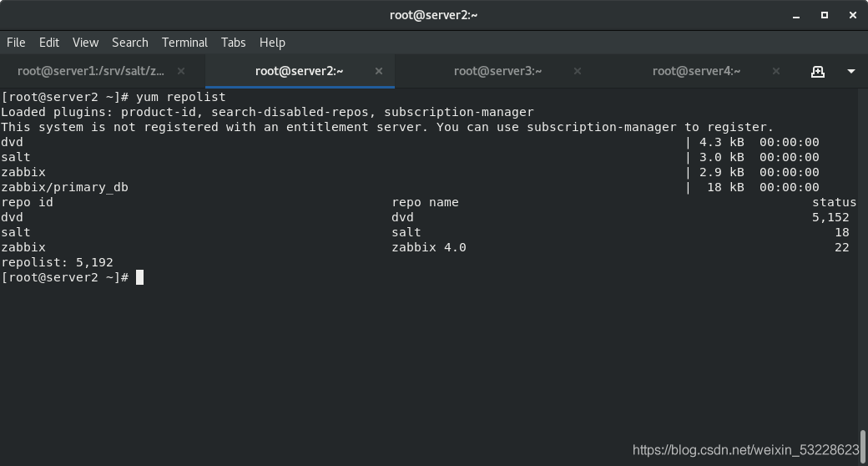Click the '2.9 kB' zabbix download size

click(x=722, y=172)
